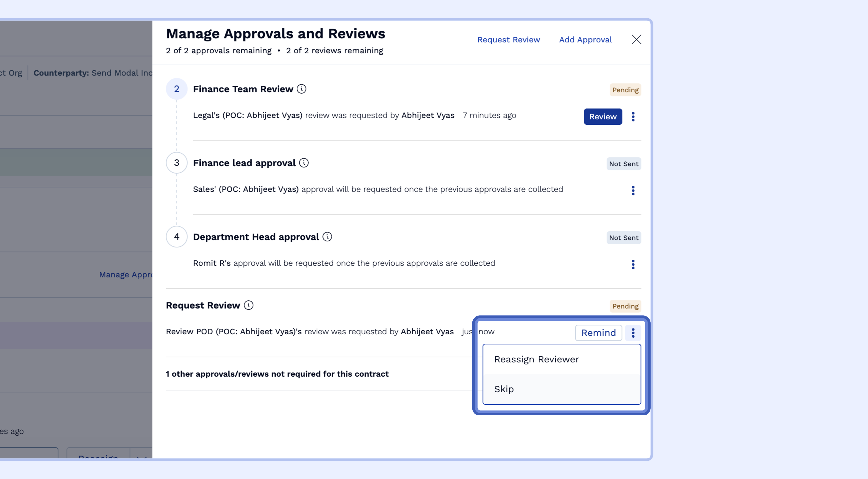Click step number 4 circle
This screenshot has height=479, width=868.
tap(176, 237)
